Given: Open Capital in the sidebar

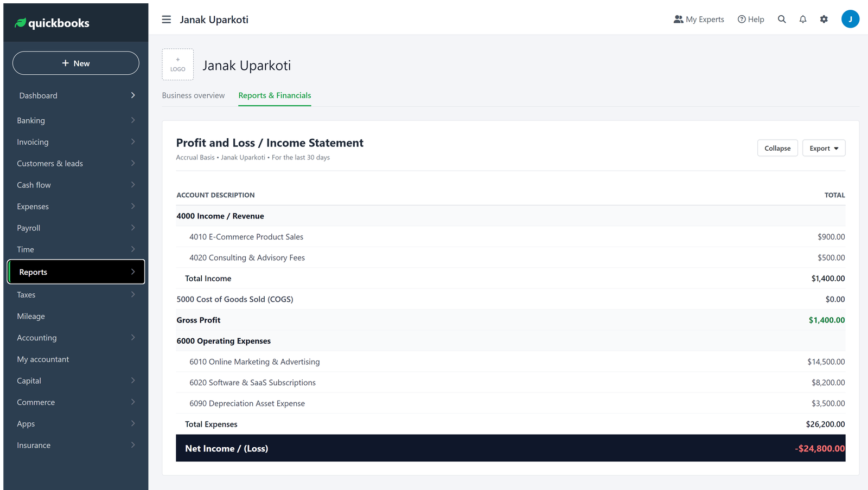Looking at the screenshot, I should coord(76,381).
